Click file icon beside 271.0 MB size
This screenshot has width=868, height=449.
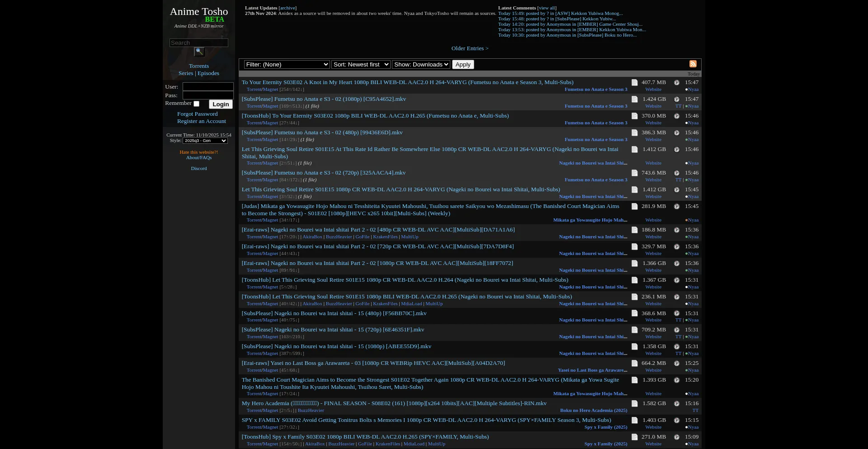634,437
